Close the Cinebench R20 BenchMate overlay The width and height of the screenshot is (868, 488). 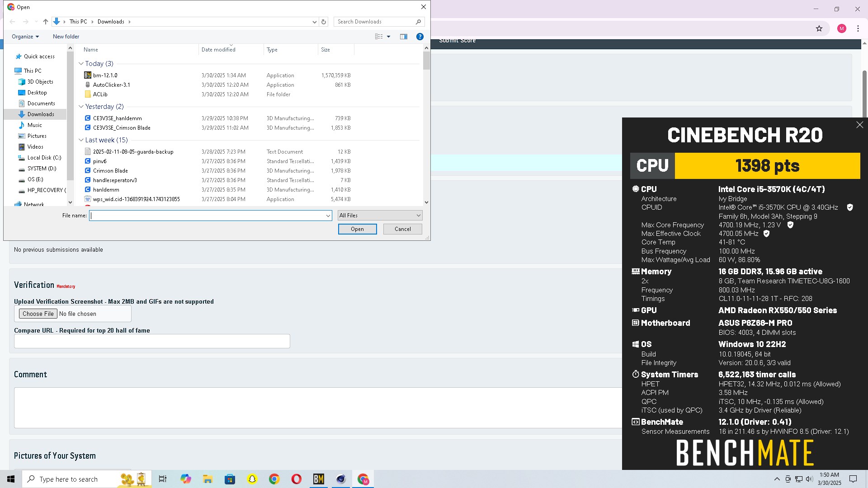[x=859, y=125]
